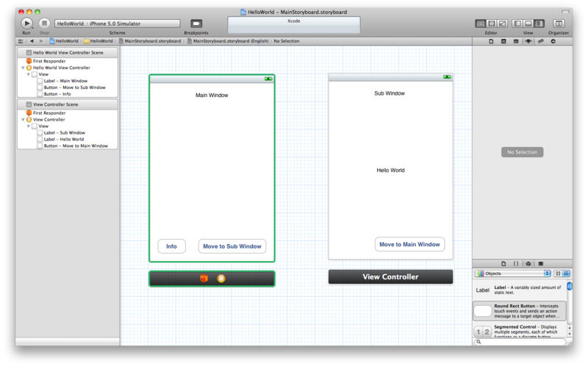This screenshot has width=588, height=369.
Task: Click the View Controller scene dock bar
Action: tap(391, 276)
